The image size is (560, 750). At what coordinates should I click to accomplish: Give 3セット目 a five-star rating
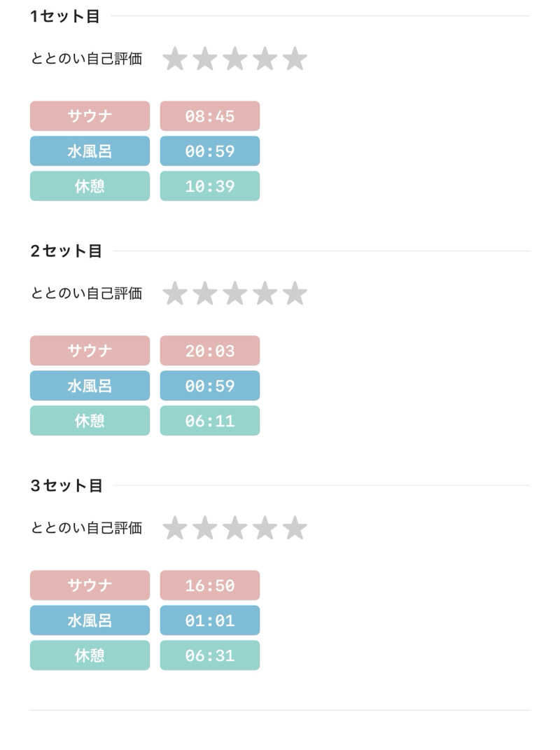tap(295, 528)
